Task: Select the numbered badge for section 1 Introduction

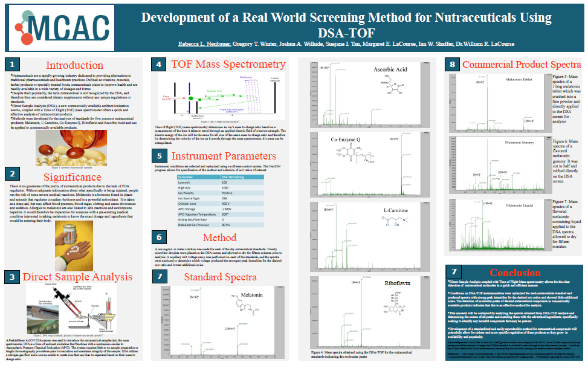Action: [12, 63]
